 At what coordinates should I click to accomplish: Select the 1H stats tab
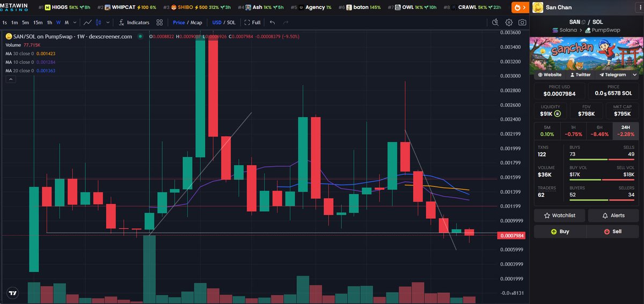[x=573, y=131]
